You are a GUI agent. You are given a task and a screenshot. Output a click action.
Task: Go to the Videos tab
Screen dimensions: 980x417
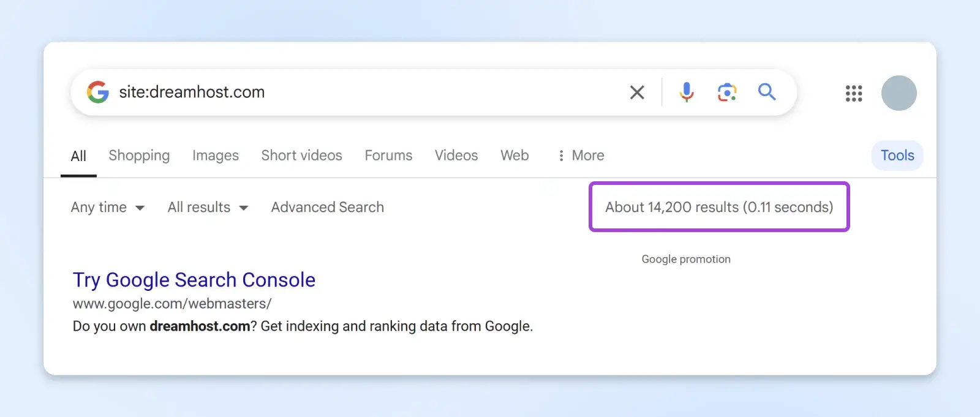(x=456, y=156)
